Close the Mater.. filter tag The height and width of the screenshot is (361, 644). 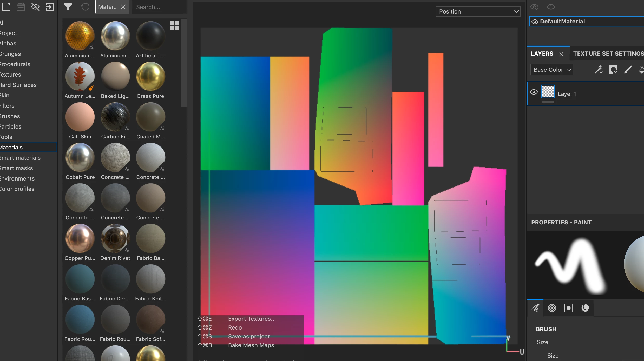coord(123,7)
